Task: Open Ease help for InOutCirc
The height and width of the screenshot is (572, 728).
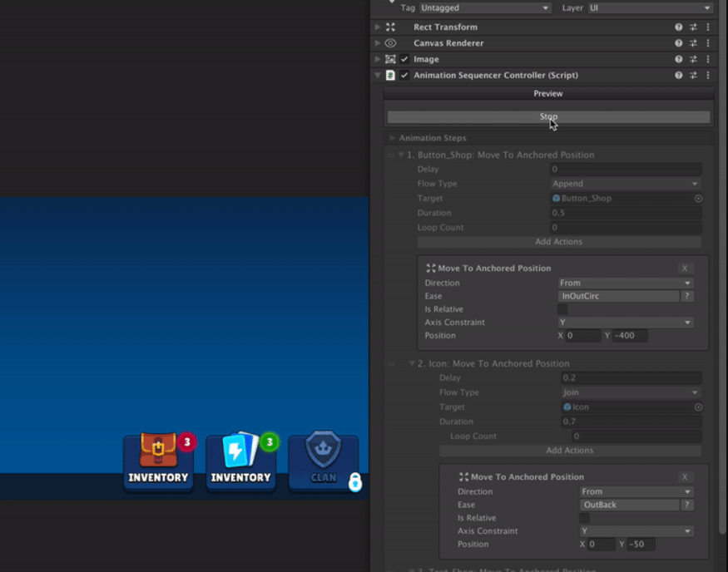Action: coord(686,296)
